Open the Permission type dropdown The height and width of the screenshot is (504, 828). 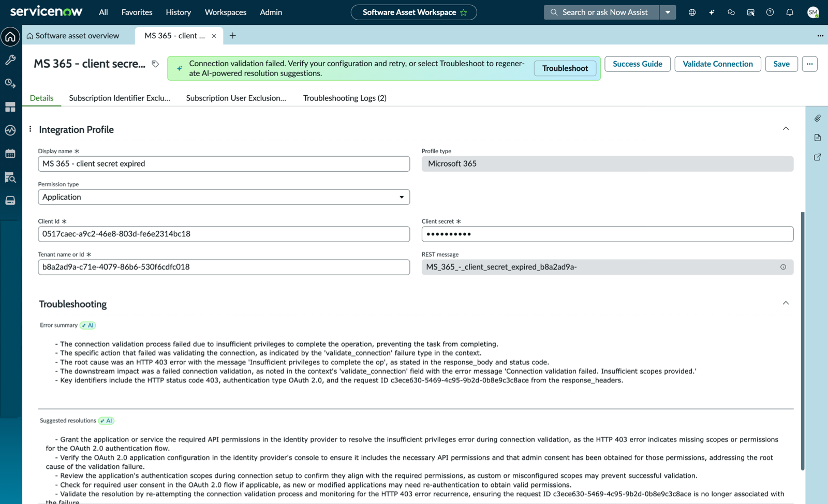(224, 197)
